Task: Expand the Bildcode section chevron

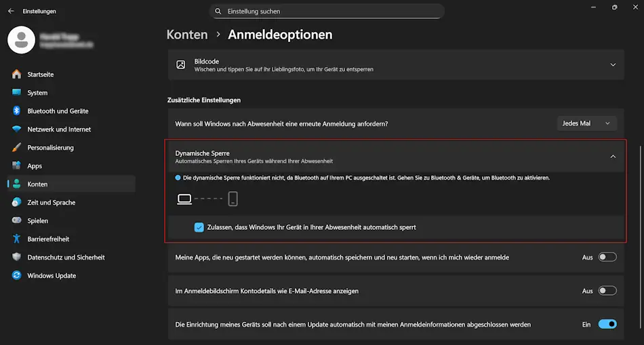Action: click(x=613, y=65)
